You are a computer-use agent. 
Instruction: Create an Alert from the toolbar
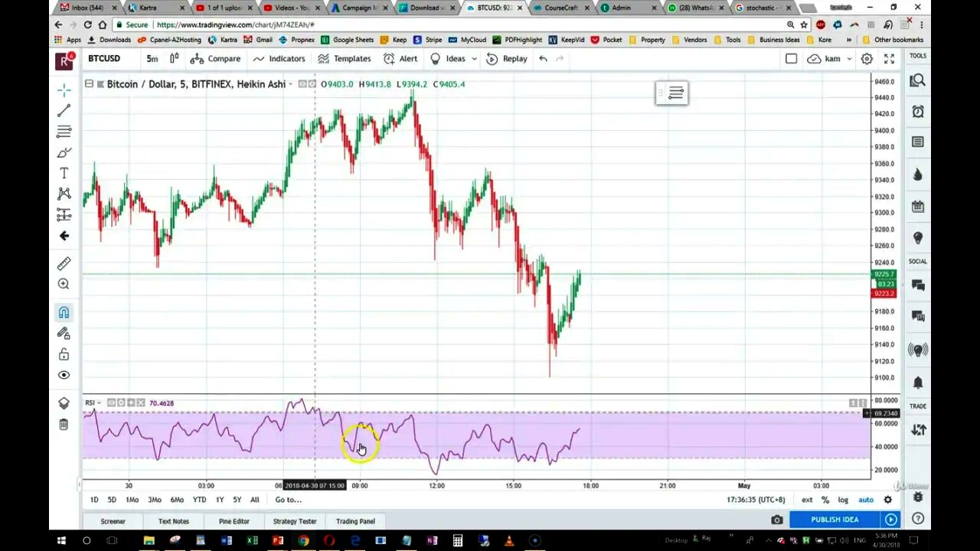(400, 58)
